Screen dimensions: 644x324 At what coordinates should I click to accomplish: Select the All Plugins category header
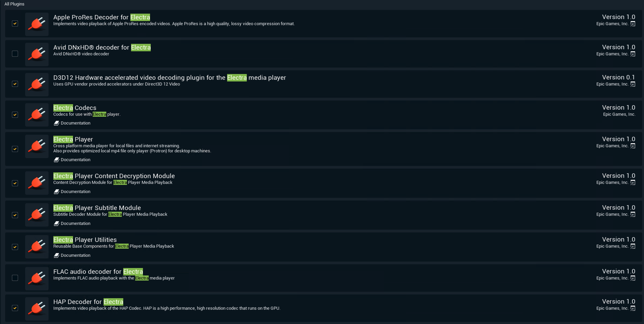click(14, 4)
